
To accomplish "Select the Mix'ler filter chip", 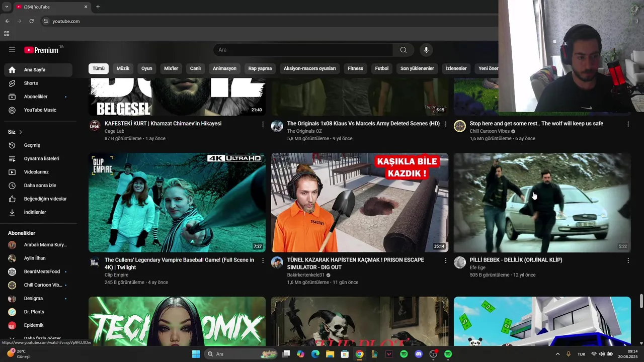I will coord(171,68).
